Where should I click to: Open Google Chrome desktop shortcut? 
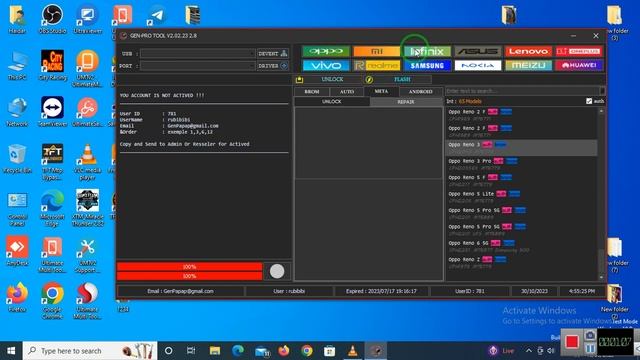52,300
